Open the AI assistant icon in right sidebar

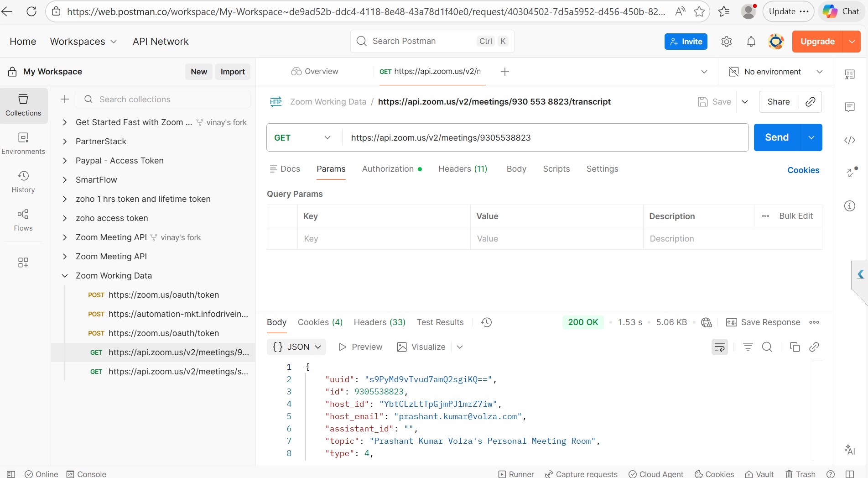click(850, 450)
